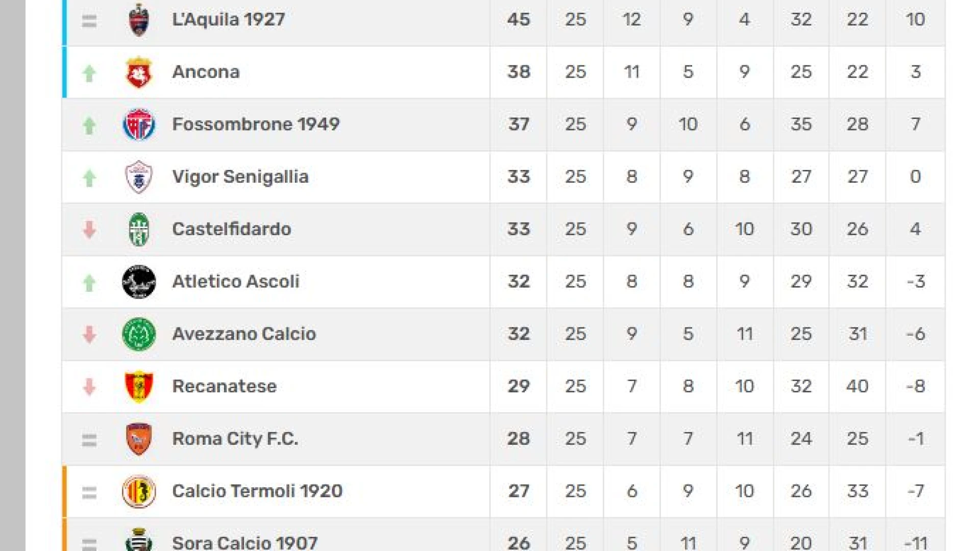980x551 pixels.
Task: Click the green Castelfidardo badge
Action: click(139, 230)
